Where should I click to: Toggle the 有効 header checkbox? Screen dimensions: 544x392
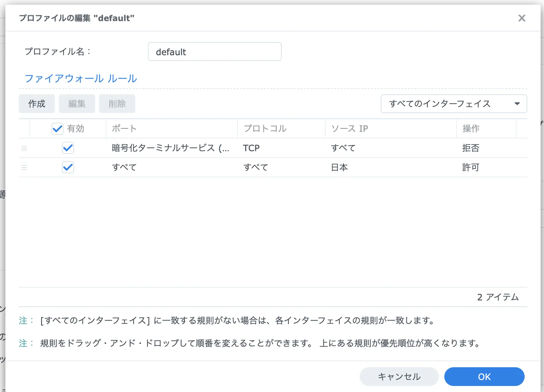57,129
